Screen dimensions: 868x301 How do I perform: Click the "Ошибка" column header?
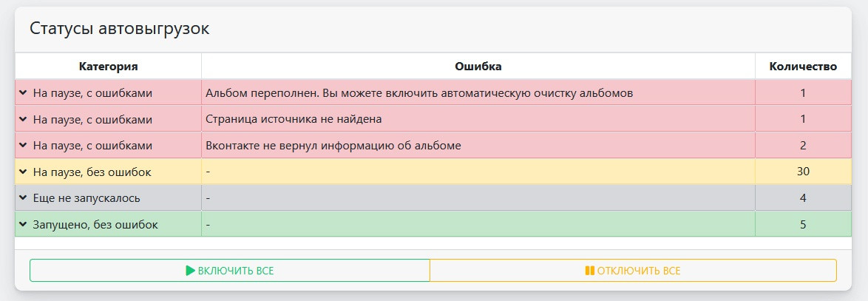click(478, 67)
